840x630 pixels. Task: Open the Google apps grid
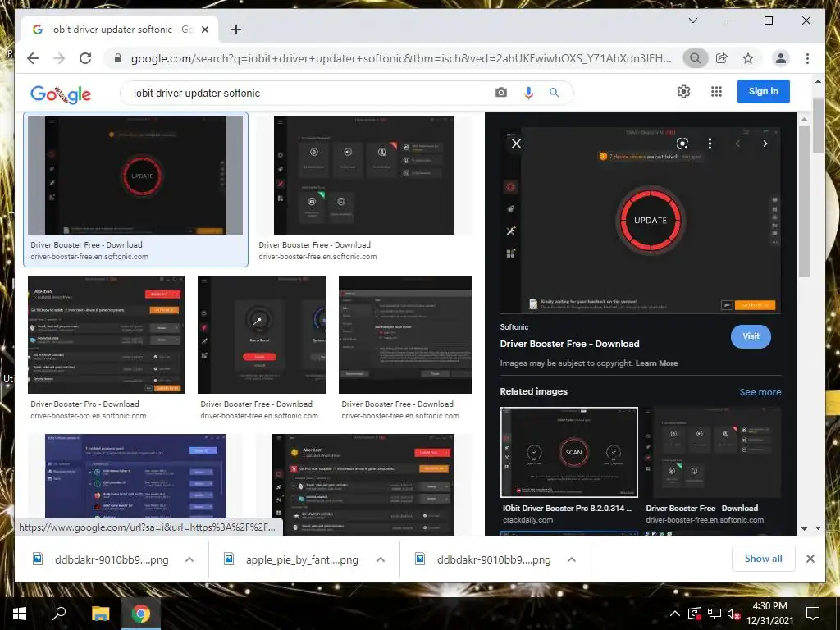click(x=716, y=92)
